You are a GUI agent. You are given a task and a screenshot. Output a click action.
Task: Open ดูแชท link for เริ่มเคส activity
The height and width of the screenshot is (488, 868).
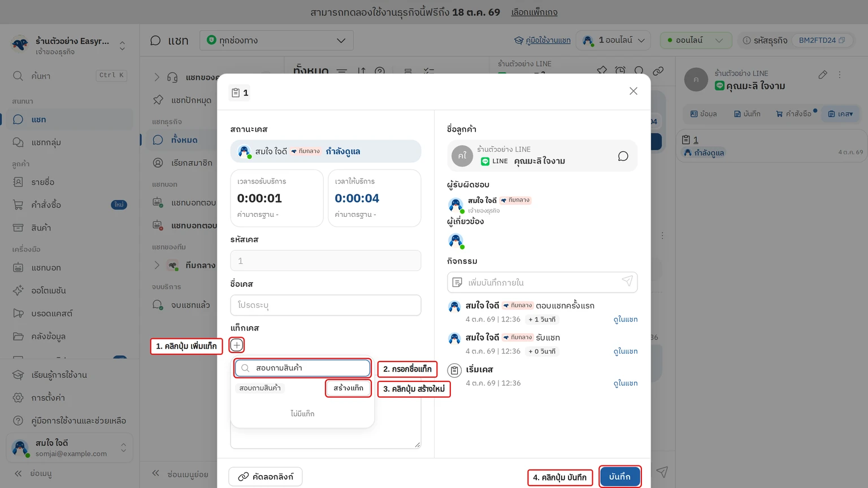[x=626, y=383]
